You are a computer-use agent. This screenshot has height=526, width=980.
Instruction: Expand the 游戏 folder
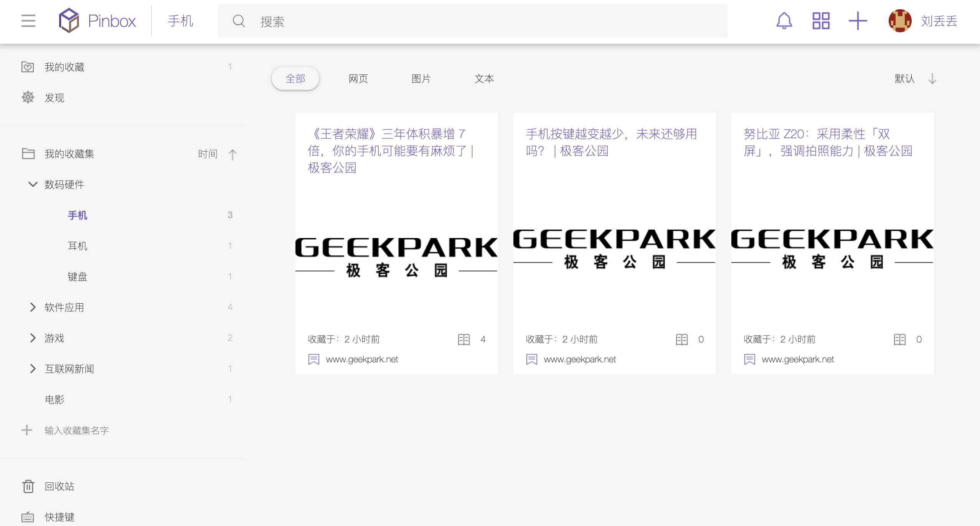pyautogui.click(x=33, y=338)
